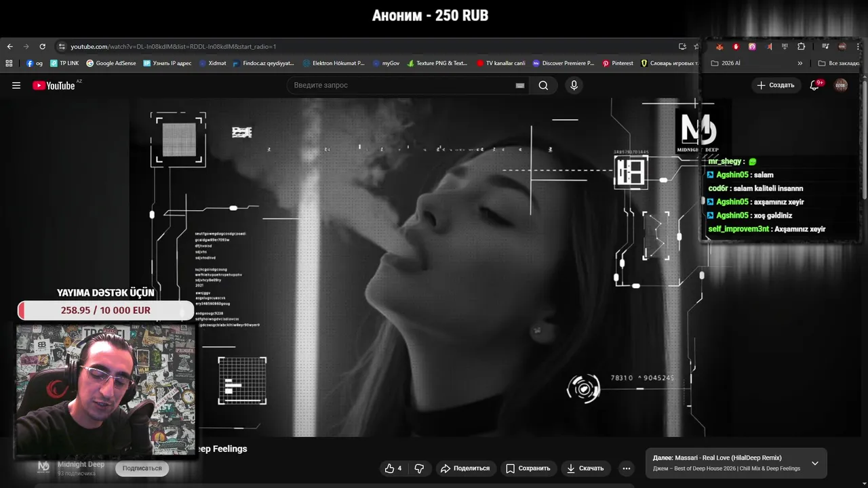This screenshot has width=868, height=488.
Task: Click the red ad blocker extension icon
Action: [x=736, y=47]
